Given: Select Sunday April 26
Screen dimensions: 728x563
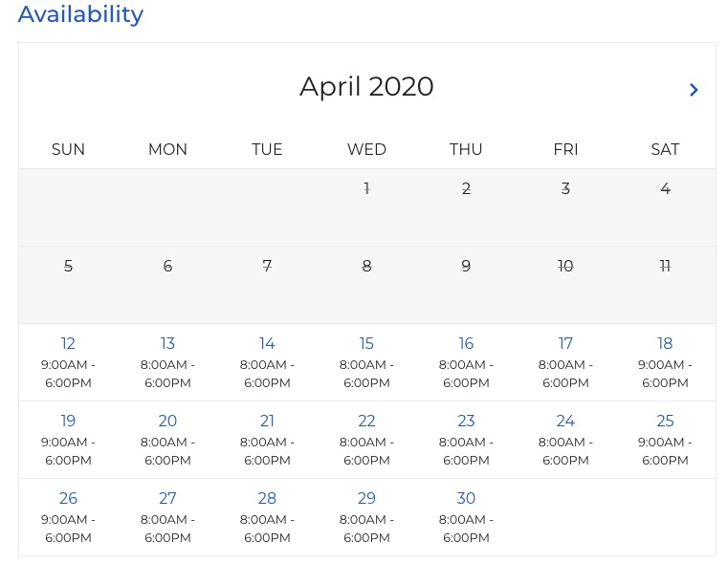Looking at the screenshot, I should pyautogui.click(x=68, y=499).
